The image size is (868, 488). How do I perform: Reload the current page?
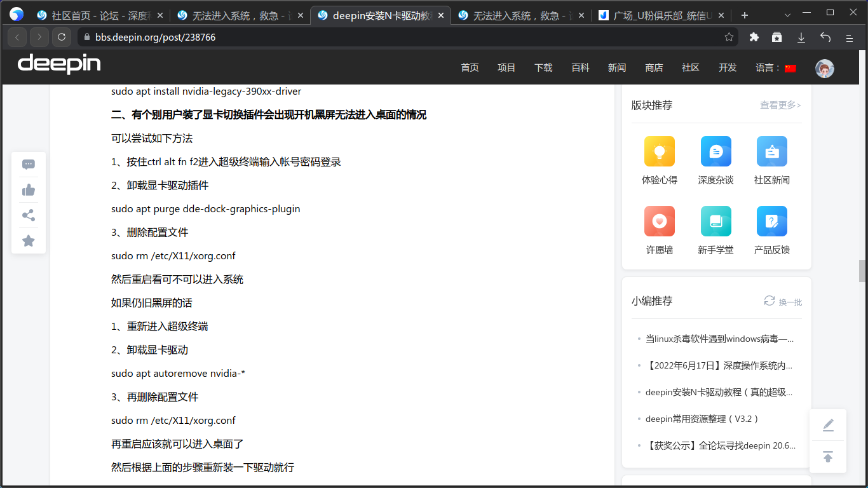pos(62,37)
